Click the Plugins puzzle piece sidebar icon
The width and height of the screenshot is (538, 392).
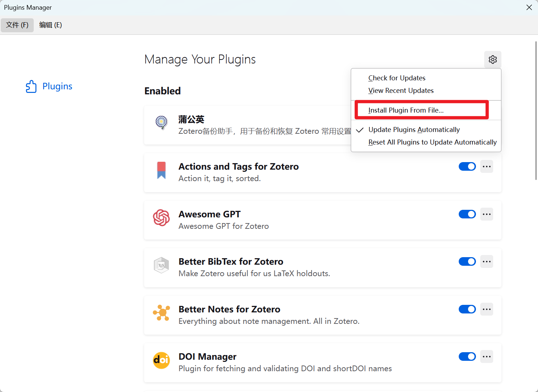31,86
